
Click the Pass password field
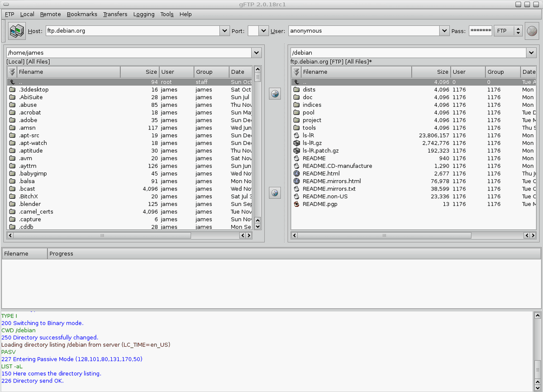(x=480, y=31)
